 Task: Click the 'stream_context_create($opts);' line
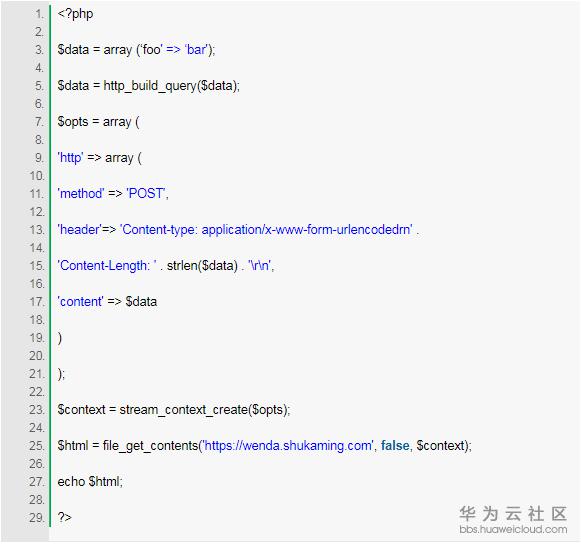coord(174,410)
